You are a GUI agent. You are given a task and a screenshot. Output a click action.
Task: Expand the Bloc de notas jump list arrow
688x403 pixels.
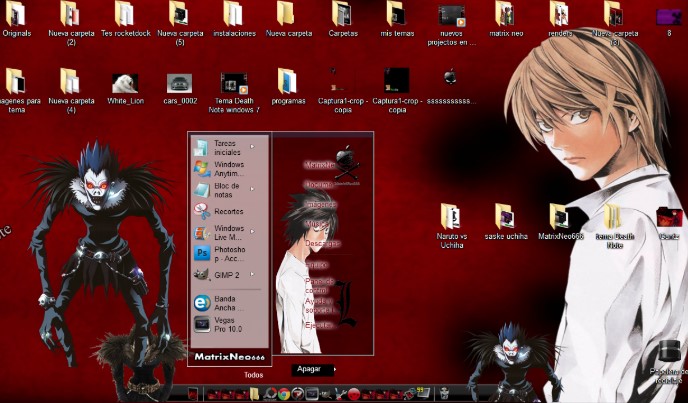[x=252, y=189]
